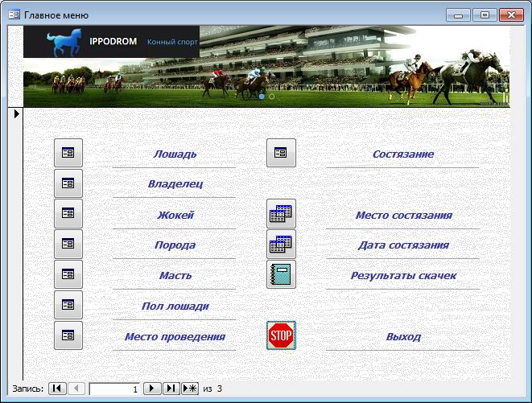Click the IPPODROM horse logo in banner

(65, 43)
